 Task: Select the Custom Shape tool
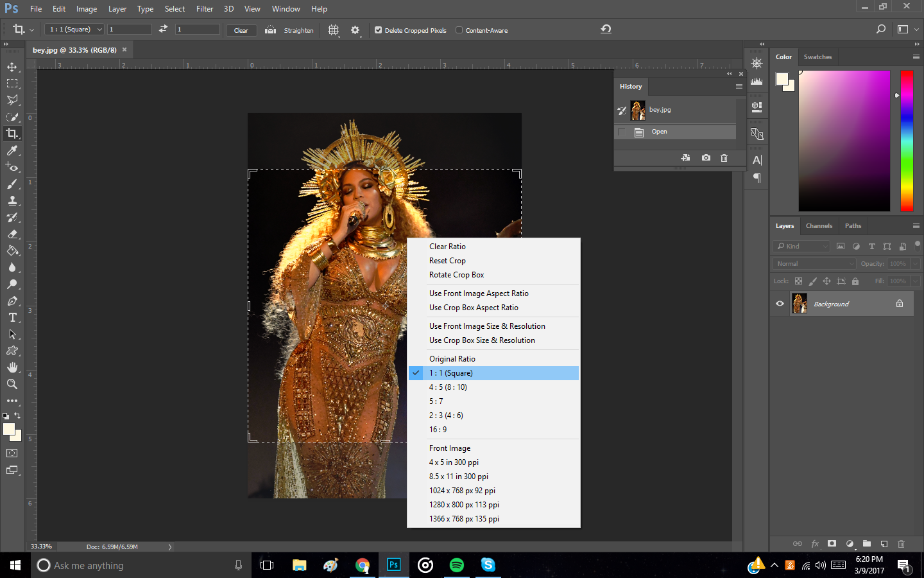(x=12, y=351)
